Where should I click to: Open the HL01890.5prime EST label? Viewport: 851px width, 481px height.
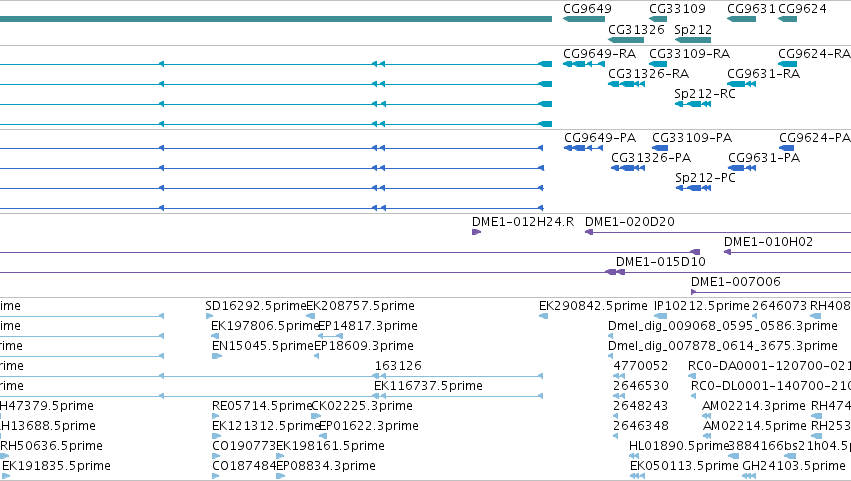pos(678,447)
